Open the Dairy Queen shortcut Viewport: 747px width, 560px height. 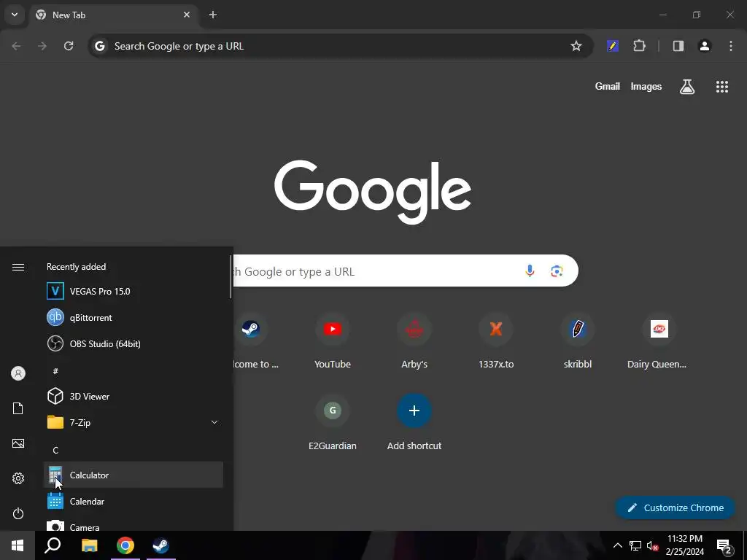coord(659,341)
